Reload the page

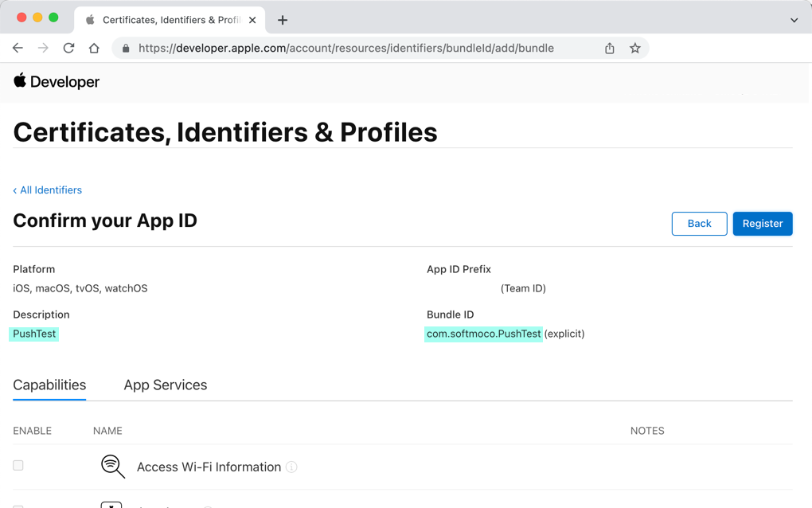point(68,49)
